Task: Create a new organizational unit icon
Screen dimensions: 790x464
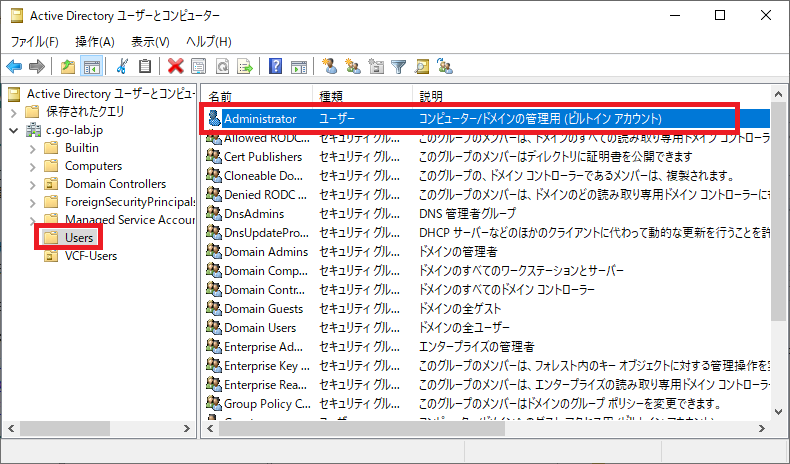Action: 376,66
